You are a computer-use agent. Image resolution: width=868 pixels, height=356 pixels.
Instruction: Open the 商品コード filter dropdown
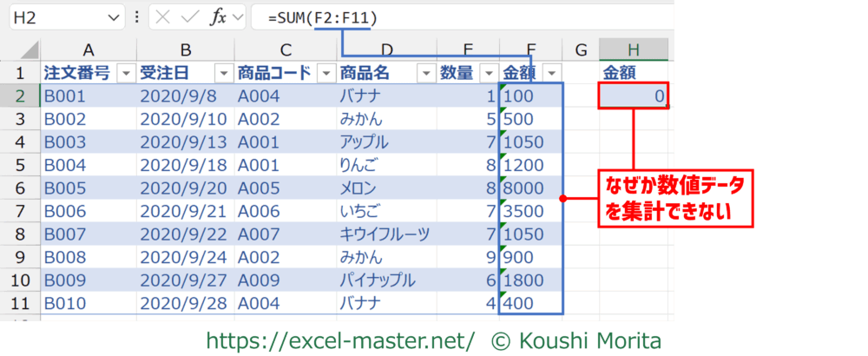tap(325, 73)
